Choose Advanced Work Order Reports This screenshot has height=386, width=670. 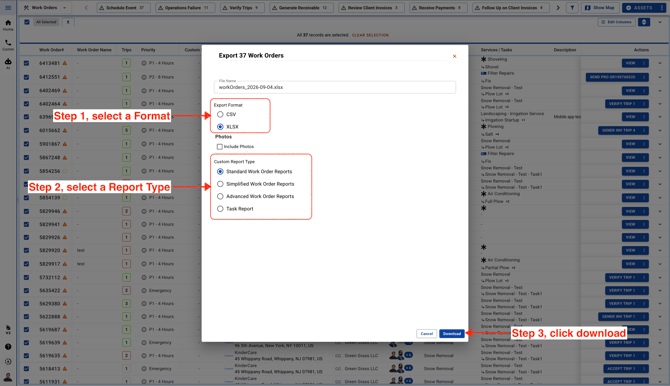(220, 196)
